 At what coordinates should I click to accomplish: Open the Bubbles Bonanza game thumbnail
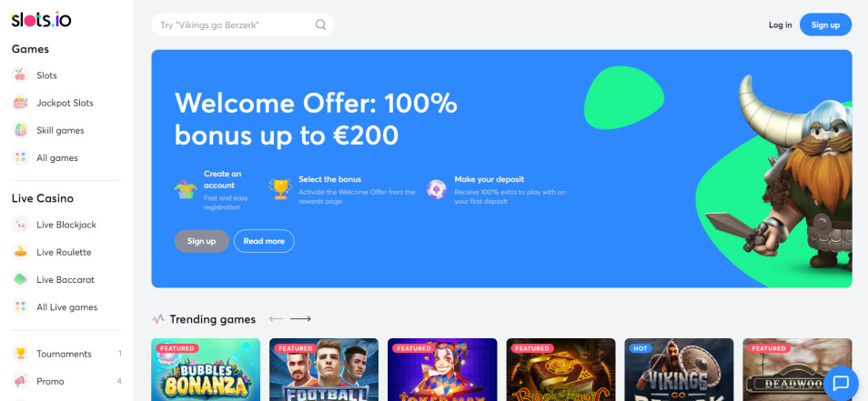point(206,369)
